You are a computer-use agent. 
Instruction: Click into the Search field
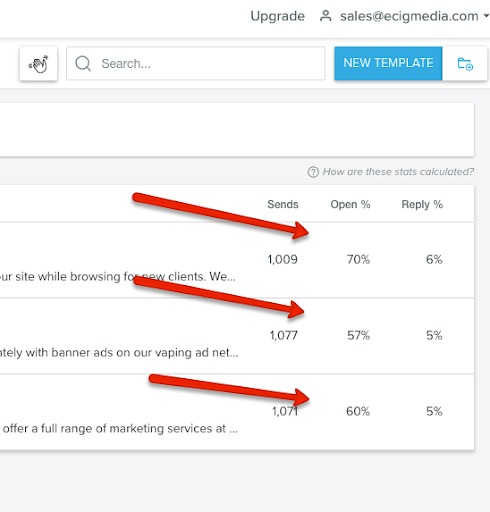coord(196,63)
